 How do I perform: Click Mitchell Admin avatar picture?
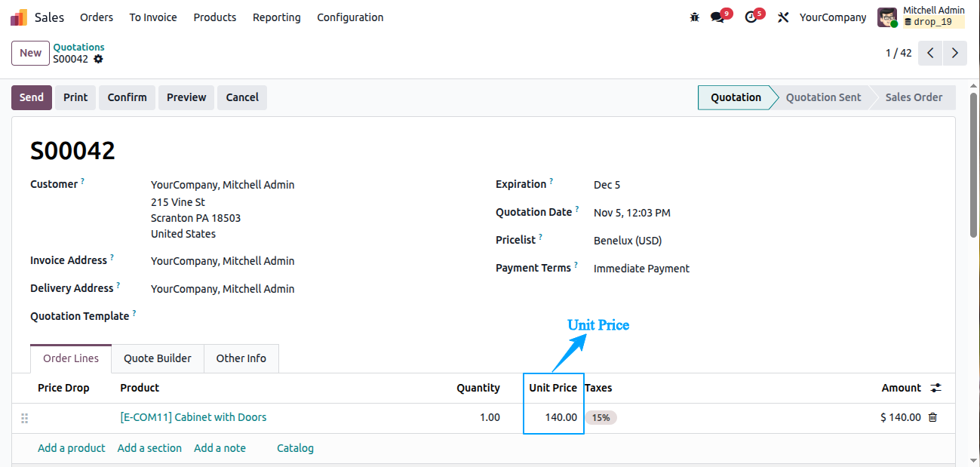[x=887, y=17]
